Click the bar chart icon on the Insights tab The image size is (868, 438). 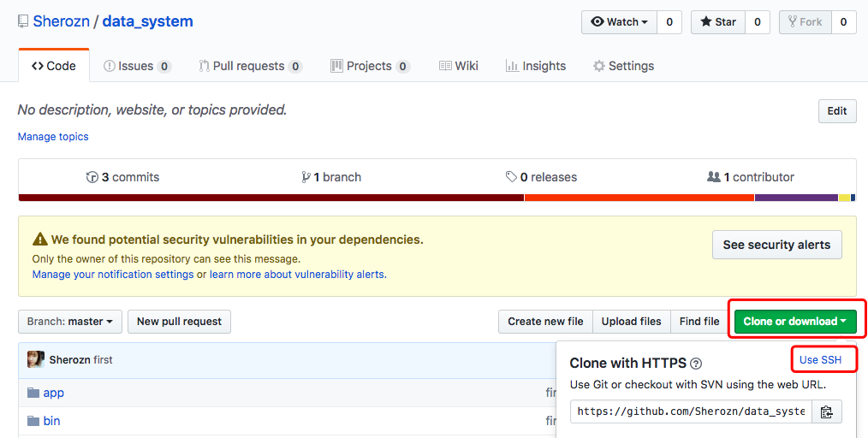[512, 66]
